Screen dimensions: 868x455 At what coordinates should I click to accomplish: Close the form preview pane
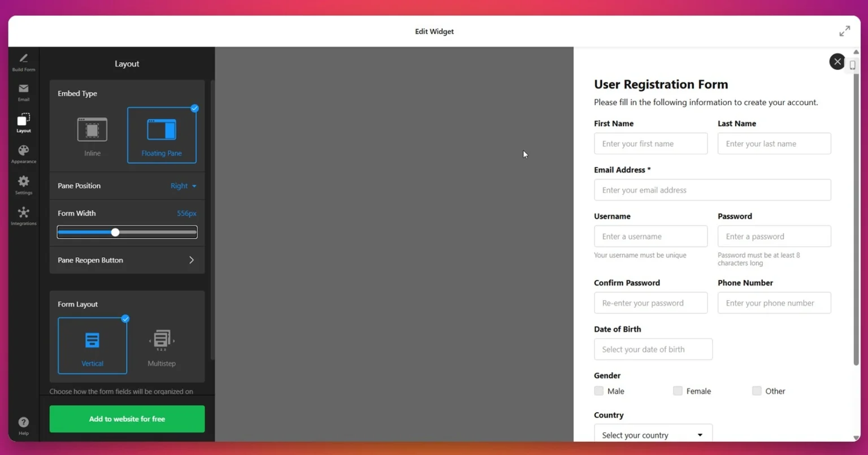click(x=837, y=61)
